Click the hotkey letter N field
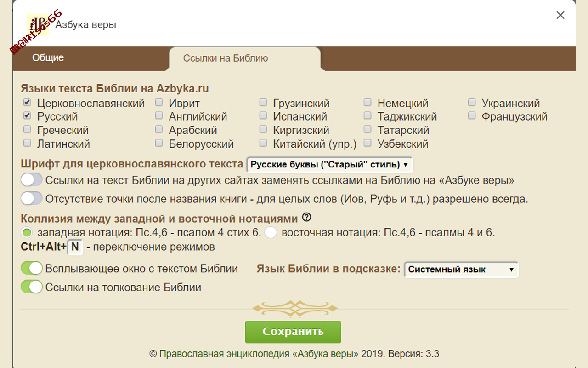Image resolution: width=588 pixels, height=368 pixels. 75,247
